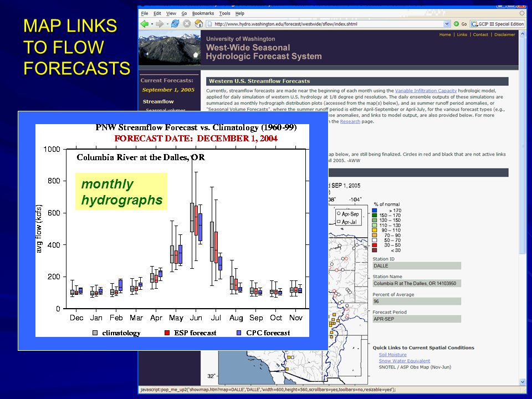Click the status bar javascript link text

click(x=268, y=390)
